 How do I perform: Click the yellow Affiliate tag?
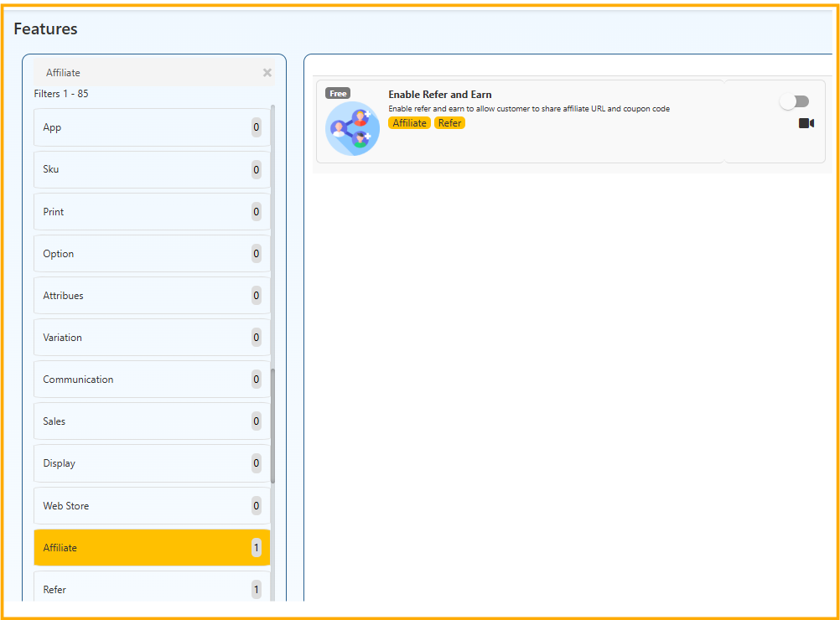tap(409, 123)
